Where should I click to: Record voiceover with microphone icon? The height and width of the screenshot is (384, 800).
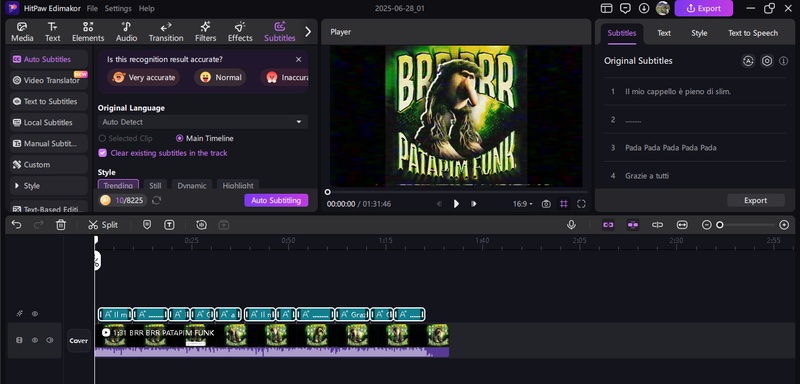pos(571,224)
